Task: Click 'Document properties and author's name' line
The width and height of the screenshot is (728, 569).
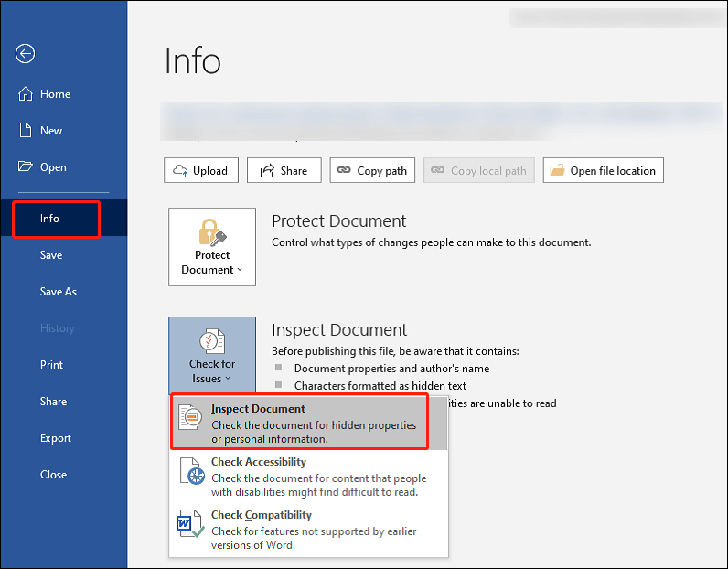Action: click(x=391, y=369)
